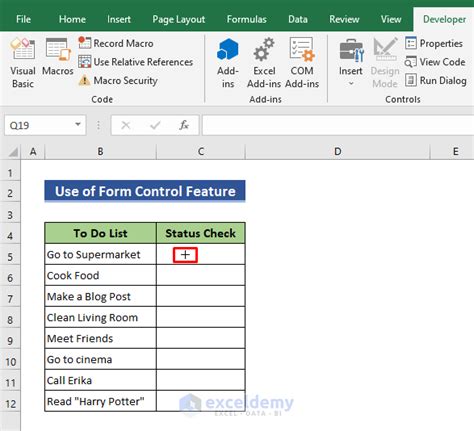The height and width of the screenshot is (431, 474).
Task: Open Macro Security settings
Action: (x=118, y=80)
